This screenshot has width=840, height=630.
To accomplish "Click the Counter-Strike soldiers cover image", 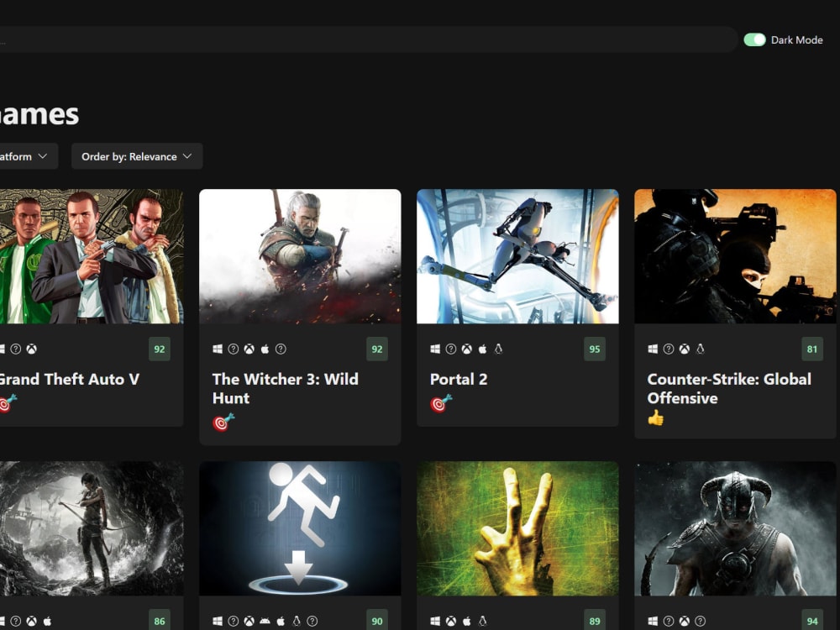I will (x=735, y=256).
